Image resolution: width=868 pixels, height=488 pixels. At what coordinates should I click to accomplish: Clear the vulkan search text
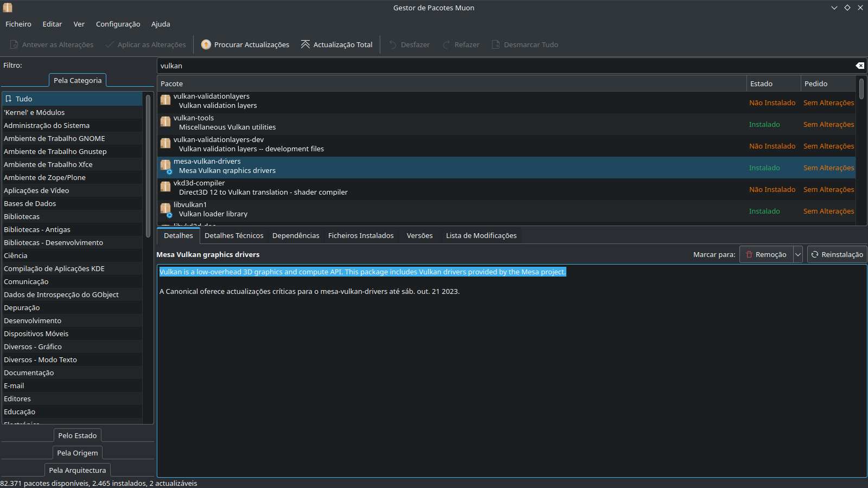860,66
